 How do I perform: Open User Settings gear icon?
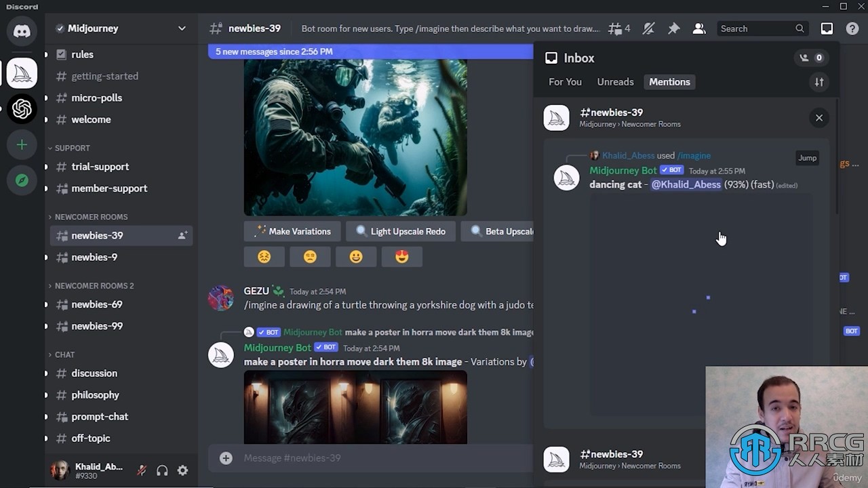click(182, 470)
